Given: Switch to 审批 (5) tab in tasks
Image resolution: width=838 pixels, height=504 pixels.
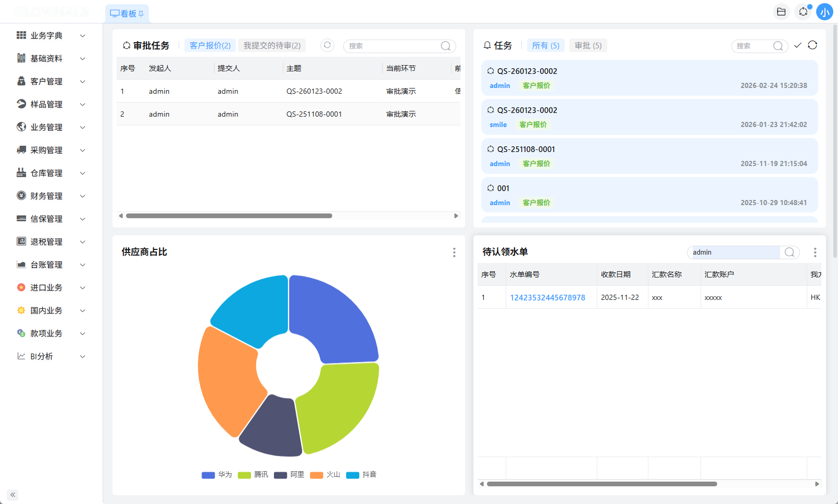Looking at the screenshot, I should point(588,45).
